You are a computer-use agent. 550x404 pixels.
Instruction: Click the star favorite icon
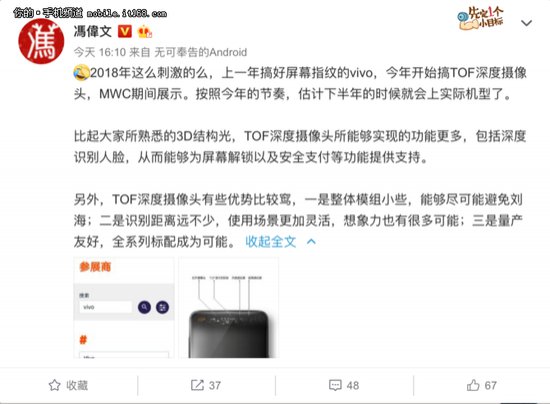(54, 385)
